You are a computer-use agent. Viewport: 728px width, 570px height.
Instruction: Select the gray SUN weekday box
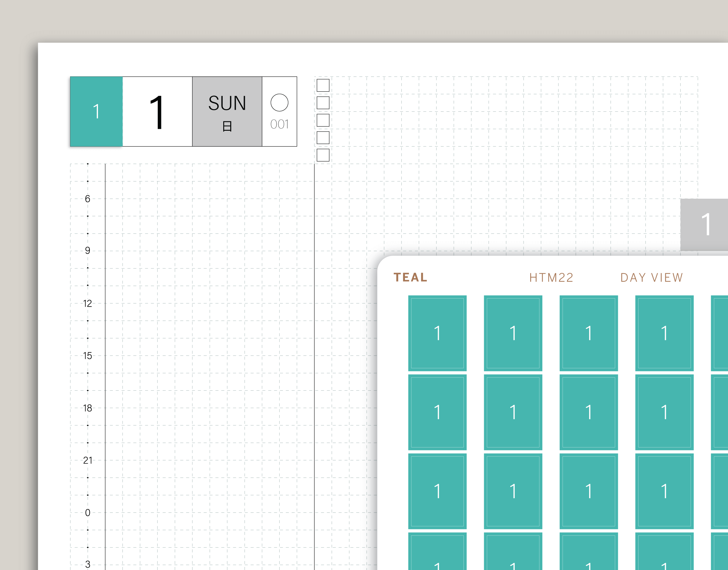coord(227,111)
